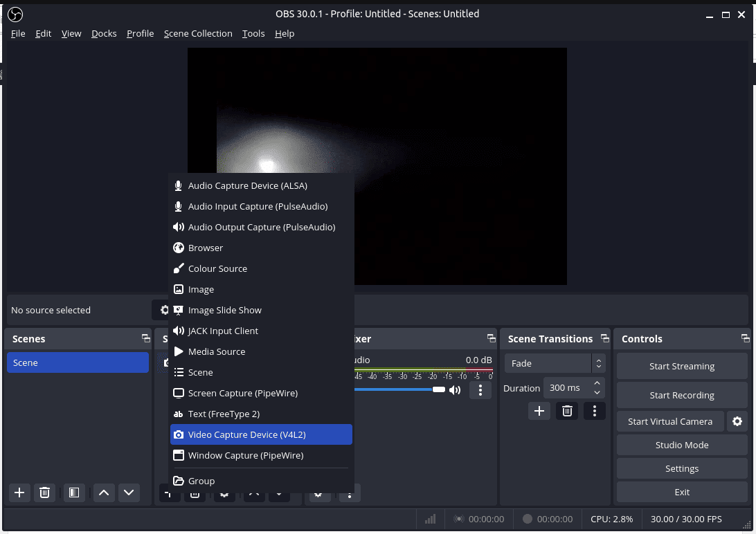Click Start Streaming
Viewport: 756px width, 534px height.
point(682,366)
